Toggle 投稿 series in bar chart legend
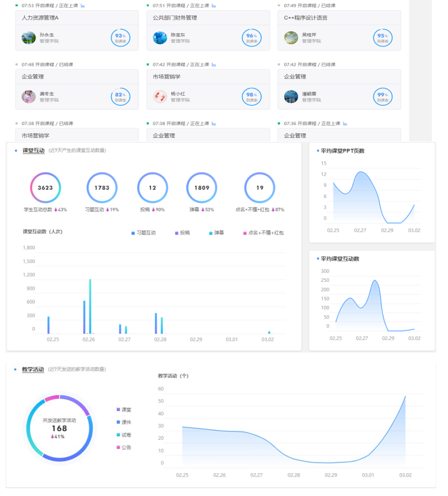This screenshot has height=496, width=448. click(182, 233)
